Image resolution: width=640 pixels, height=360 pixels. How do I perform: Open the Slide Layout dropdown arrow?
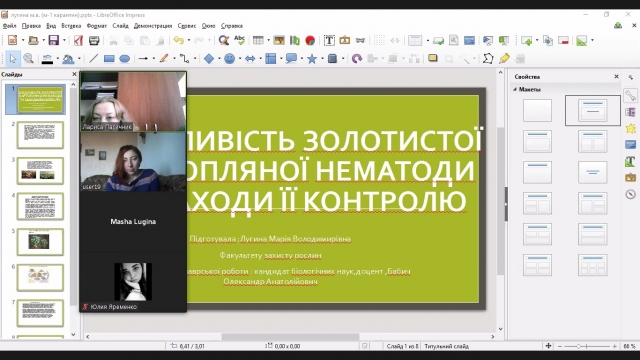pyautogui.click(x=427, y=40)
